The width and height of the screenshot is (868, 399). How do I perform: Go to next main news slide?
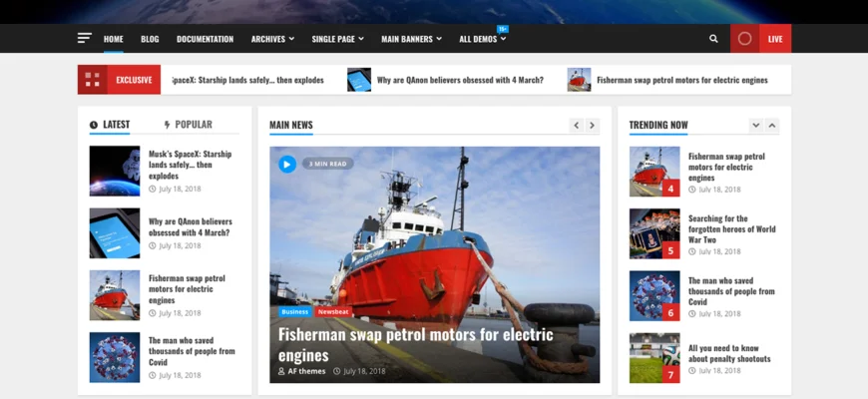(x=592, y=126)
